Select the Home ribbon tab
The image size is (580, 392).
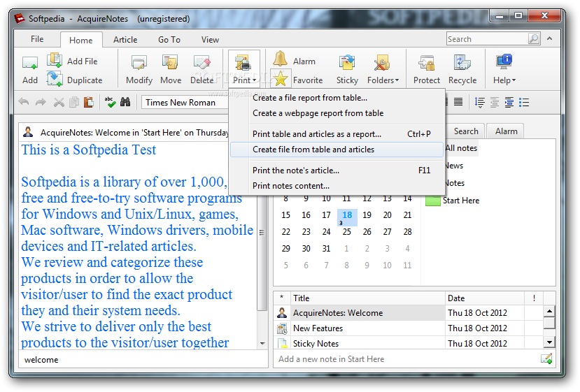(x=81, y=40)
